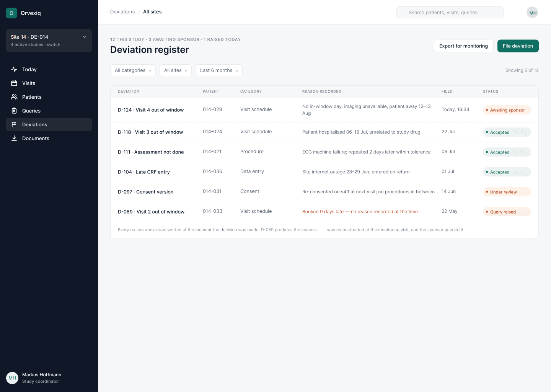Click the Patient column header
This screenshot has height=392, width=551.
click(x=211, y=91)
